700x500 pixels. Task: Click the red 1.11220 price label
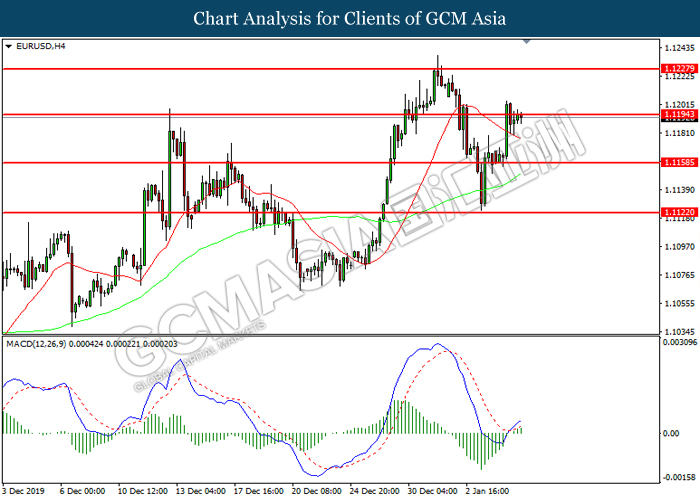coord(678,212)
